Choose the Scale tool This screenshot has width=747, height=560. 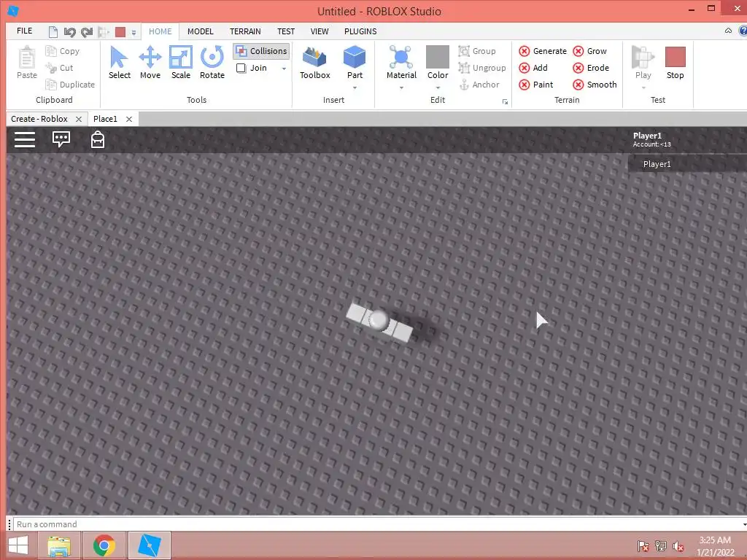coord(181,63)
